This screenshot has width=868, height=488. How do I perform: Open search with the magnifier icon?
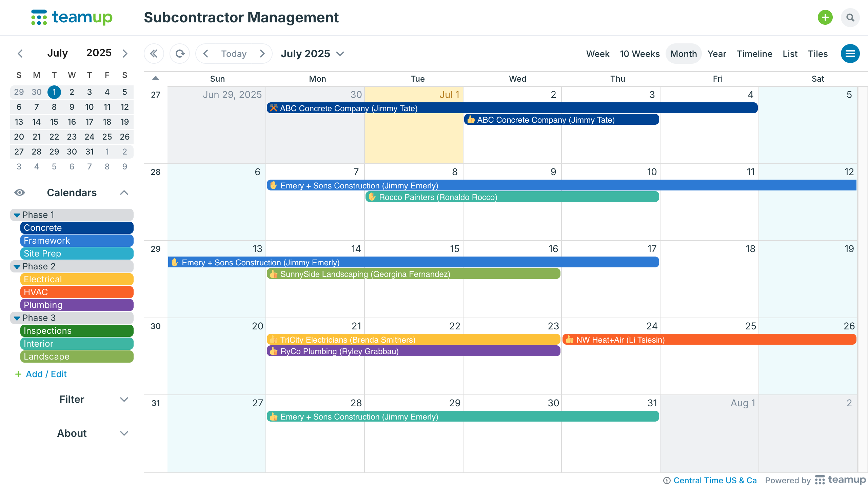click(x=850, y=17)
